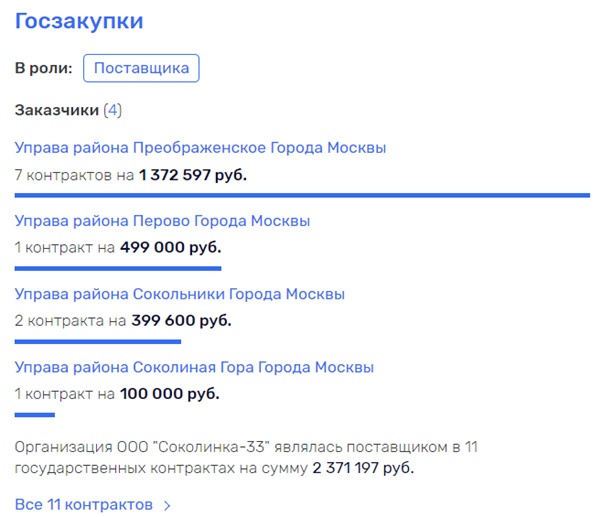Image resolution: width=602 pixels, height=517 pixels.
Task: Open the Госзакупки section heading
Action: tap(79, 21)
